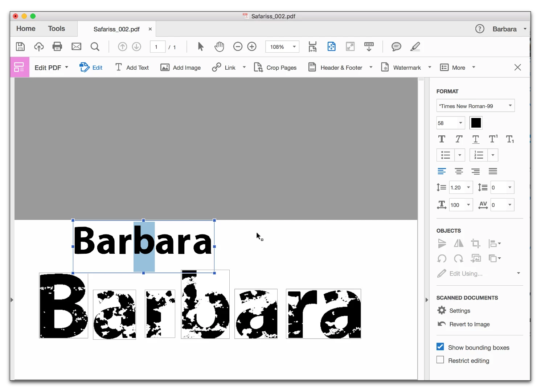Toggle Superscript text formatting
541x392 pixels.
click(493, 139)
